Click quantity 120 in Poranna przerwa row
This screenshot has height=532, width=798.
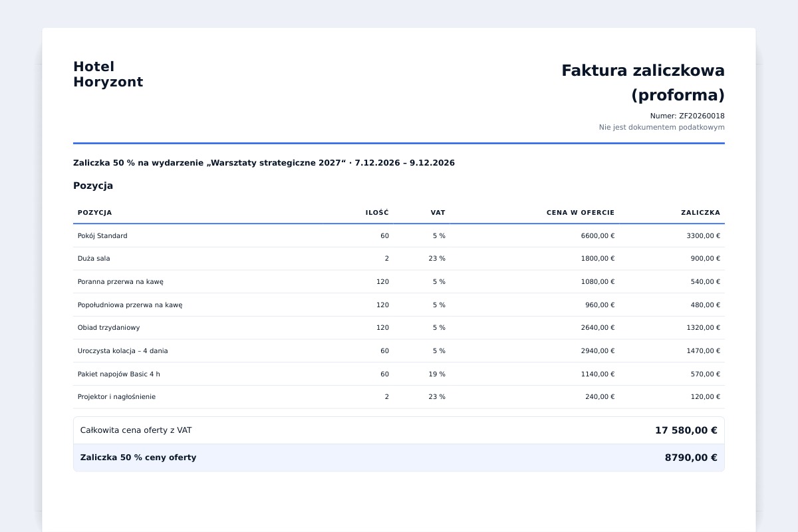tap(382, 282)
